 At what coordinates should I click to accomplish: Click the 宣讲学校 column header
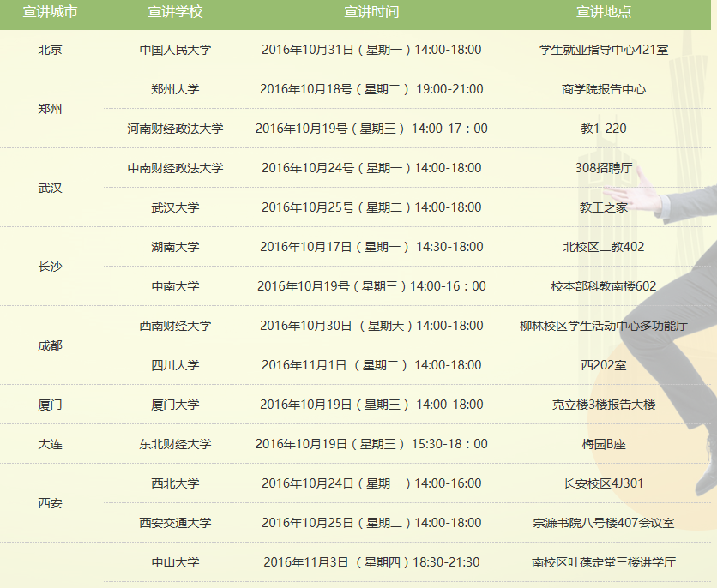pyautogui.click(x=175, y=12)
